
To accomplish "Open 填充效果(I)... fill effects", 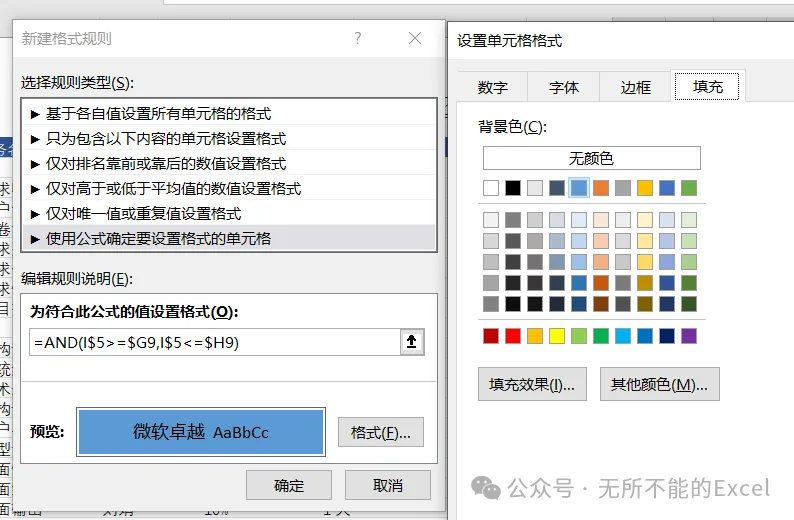I will (x=532, y=384).
